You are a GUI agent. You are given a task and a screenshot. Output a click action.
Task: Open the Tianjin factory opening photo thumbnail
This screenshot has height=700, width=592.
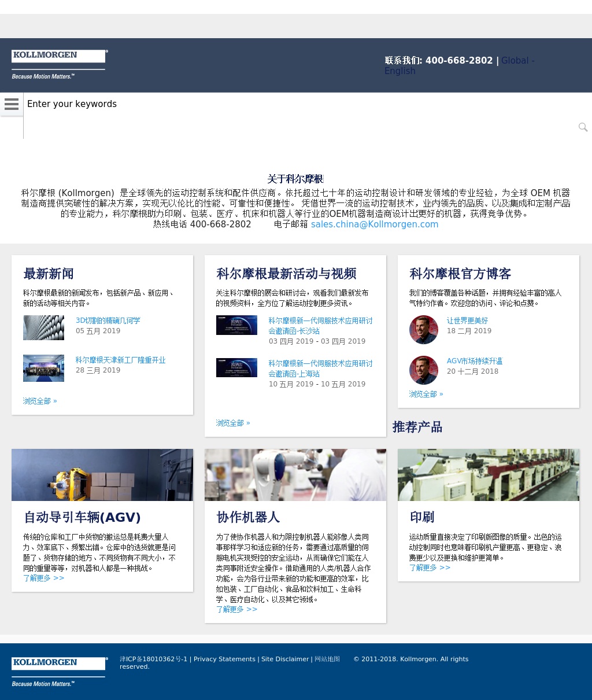click(x=43, y=368)
